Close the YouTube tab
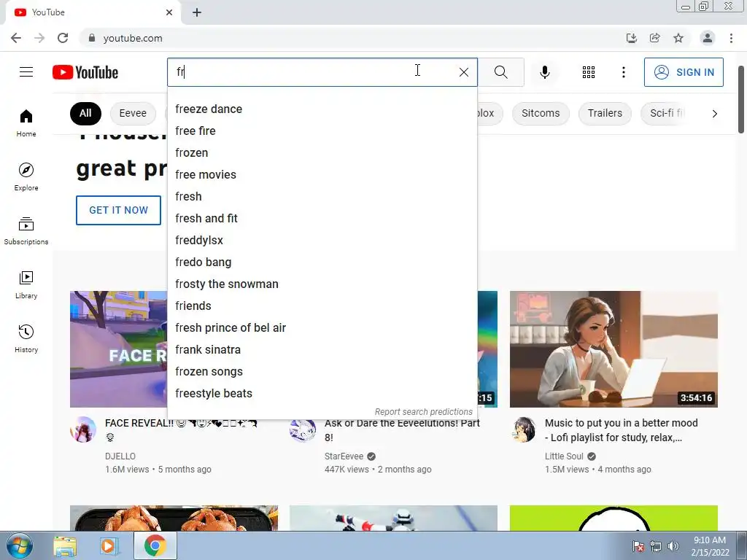Image resolution: width=747 pixels, height=560 pixels. (x=169, y=12)
